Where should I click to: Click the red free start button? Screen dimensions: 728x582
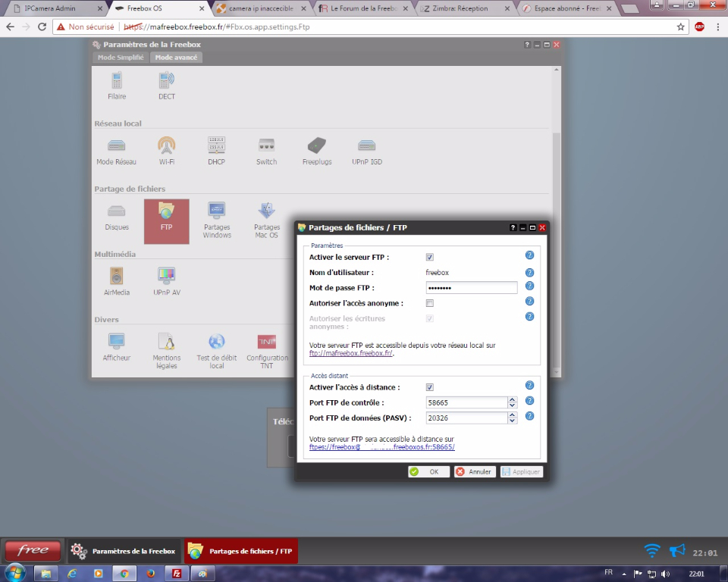(33, 551)
